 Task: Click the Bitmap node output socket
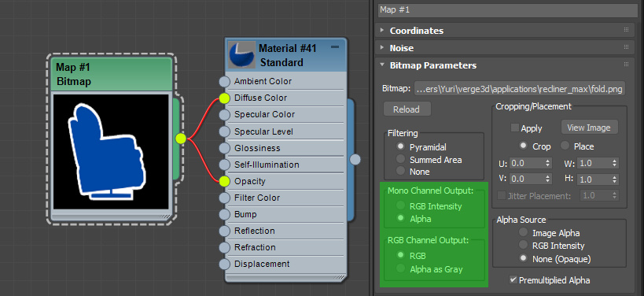click(180, 139)
